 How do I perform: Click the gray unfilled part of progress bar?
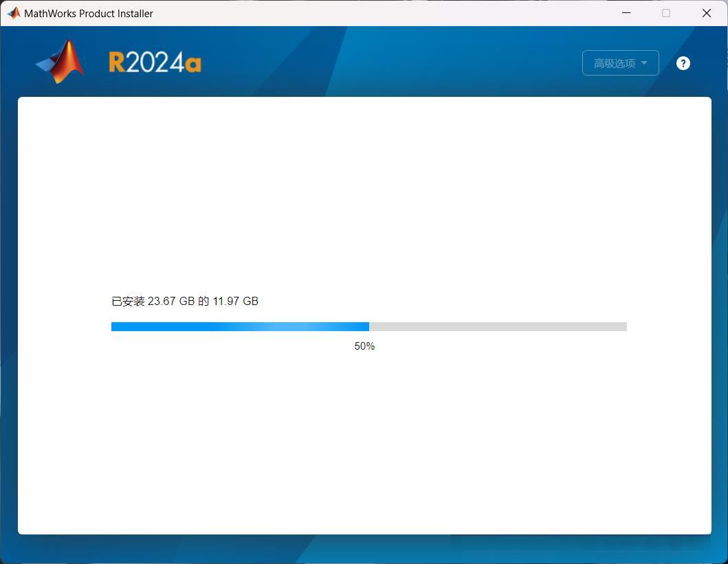pos(498,326)
